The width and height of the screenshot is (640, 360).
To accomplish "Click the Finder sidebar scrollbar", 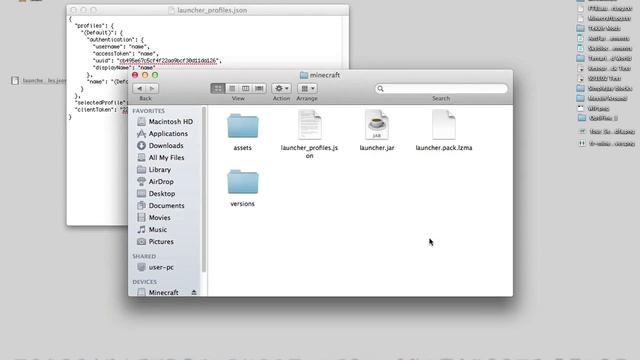I will coord(204,190).
